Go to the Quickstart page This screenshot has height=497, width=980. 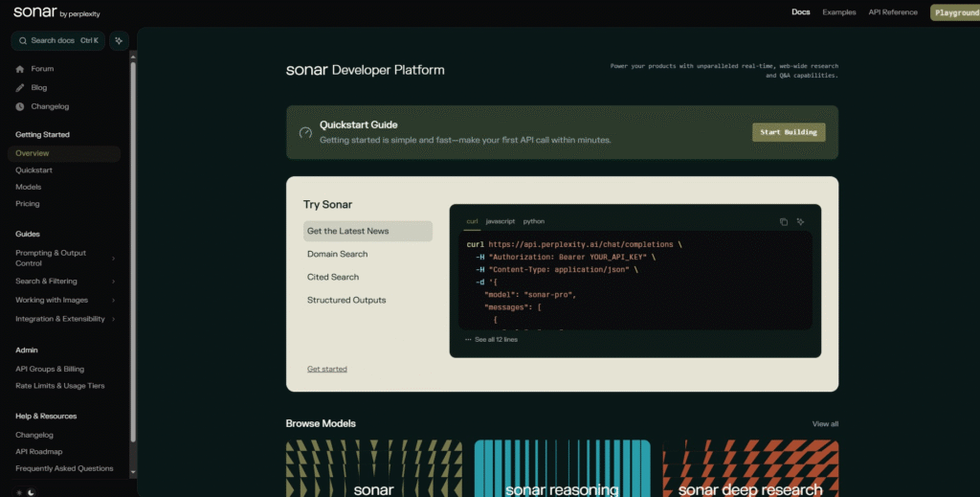pyautogui.click(x=33, y=170)
